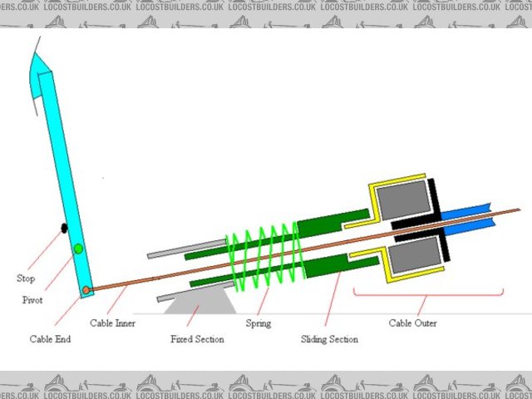Select the 'Cable Outer' text label
The height and width of the screenshot is (399, 532).
(413, 323)
